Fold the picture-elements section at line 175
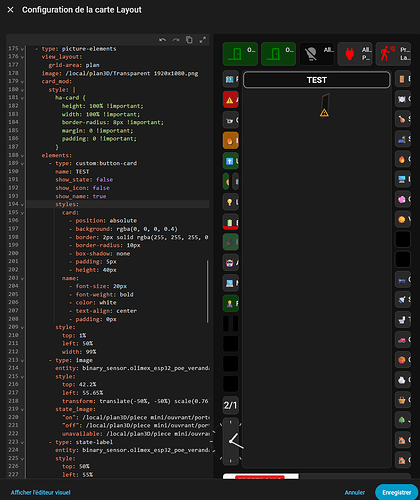The height and width of the screenshot is (500, 420). [x=22, y=49]
